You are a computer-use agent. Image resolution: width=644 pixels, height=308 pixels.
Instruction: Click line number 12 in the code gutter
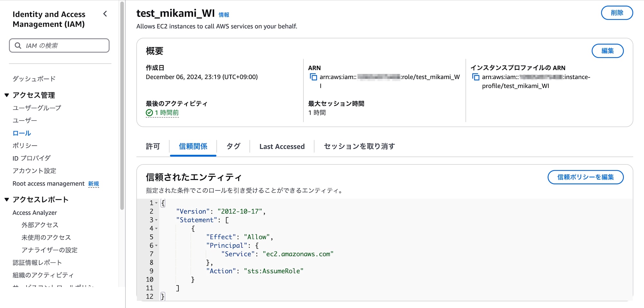pos(150,297)
